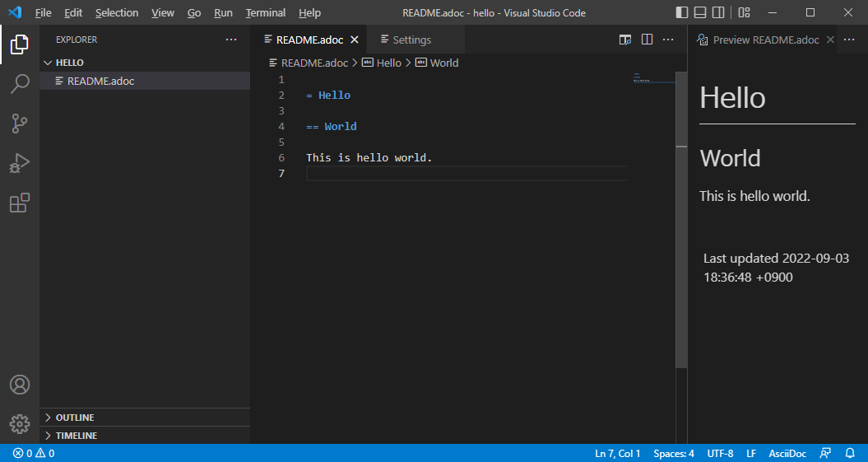
Task: Click line number 4 in gutter
Action: [281, 126]
